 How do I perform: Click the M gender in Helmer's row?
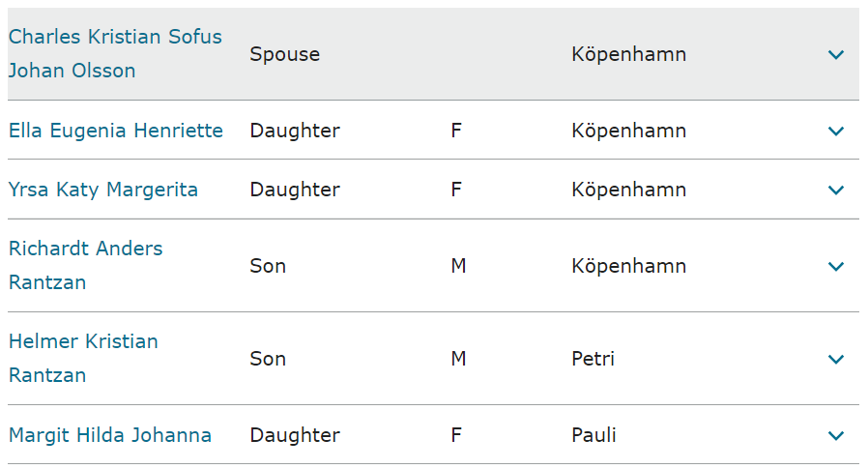(458, 359)
